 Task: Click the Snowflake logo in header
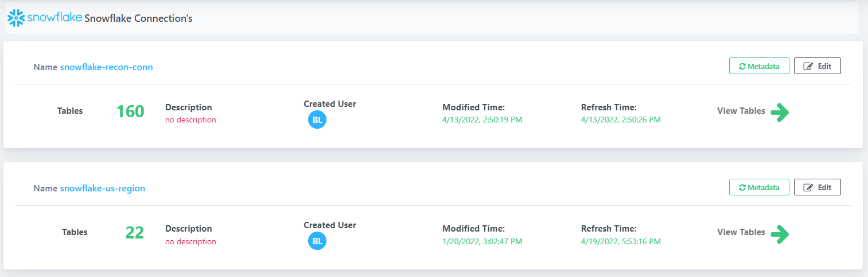pos(45,18)
